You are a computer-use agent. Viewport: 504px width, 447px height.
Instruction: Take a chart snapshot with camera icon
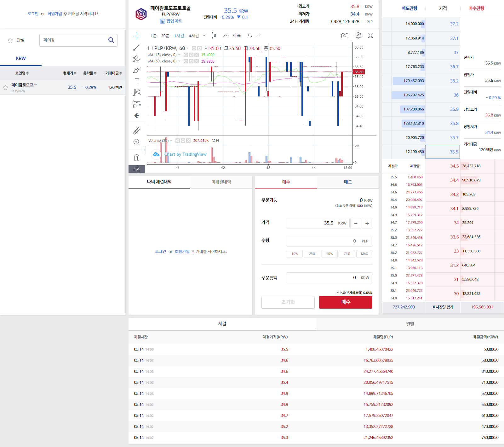point(345,35)
